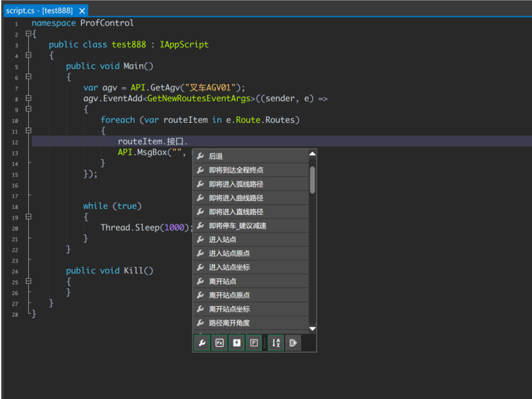Click the autocomplete list scroll-up arrow
The image size is (532, 399).
(x=312, y=154)
